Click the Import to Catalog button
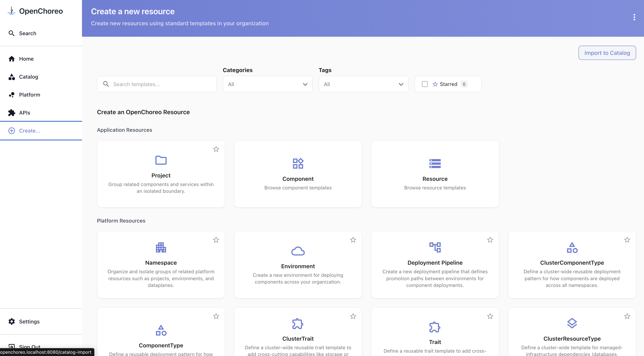Image resolution: width=644 pixels, height=356 pixels. (607, 53)
